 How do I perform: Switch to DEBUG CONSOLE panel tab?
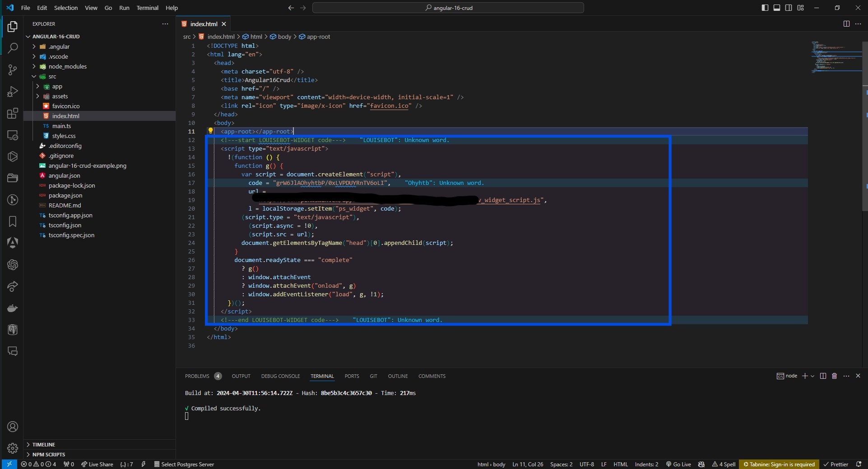280,376
